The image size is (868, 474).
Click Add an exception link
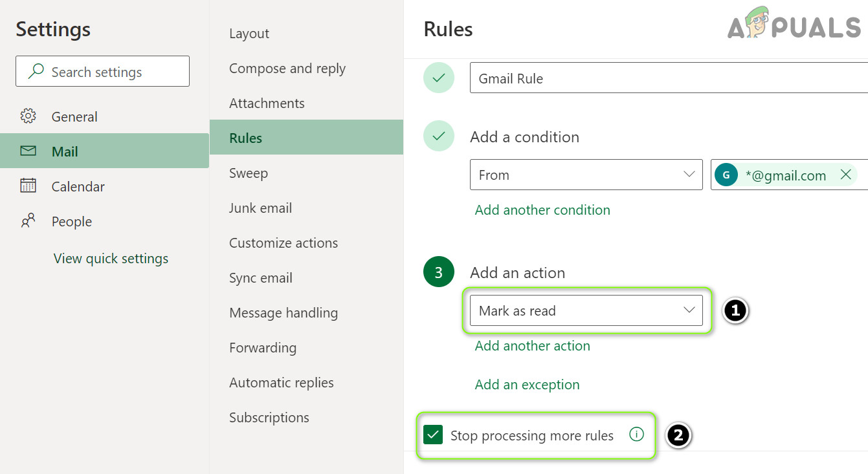tap(527, 385)
